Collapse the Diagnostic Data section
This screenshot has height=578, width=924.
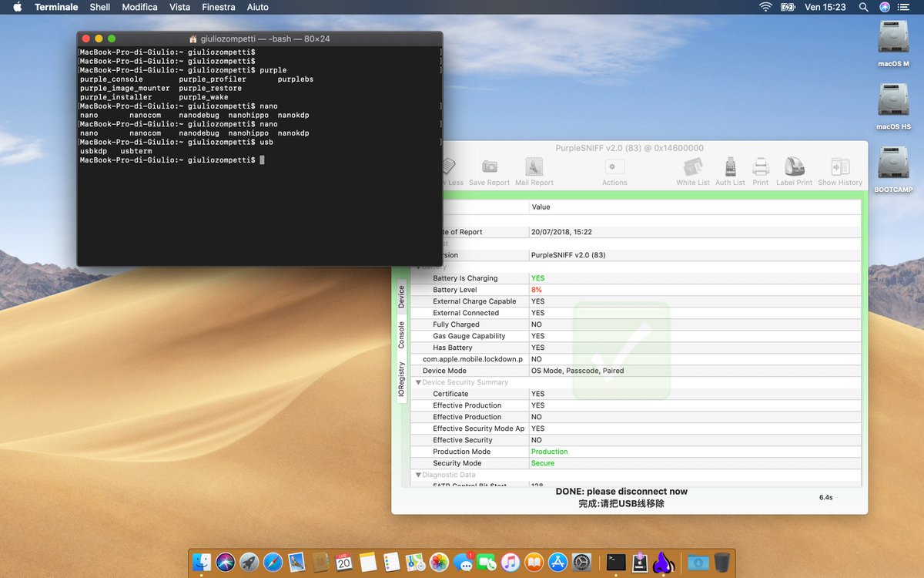coord(419,475)
